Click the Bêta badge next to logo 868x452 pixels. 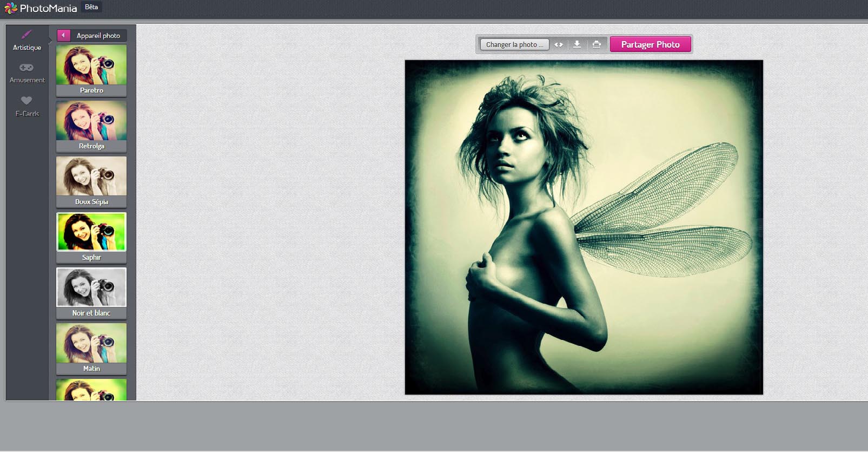coord(91,7)
